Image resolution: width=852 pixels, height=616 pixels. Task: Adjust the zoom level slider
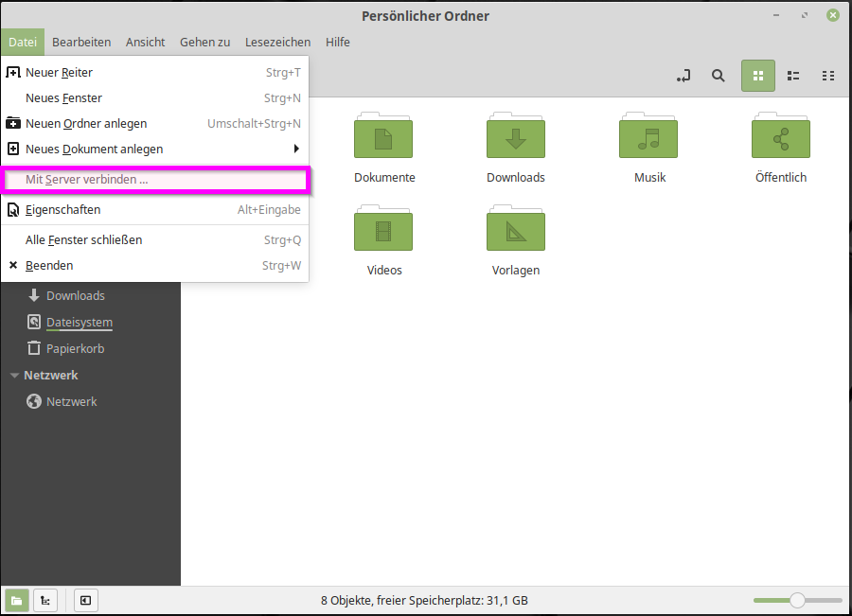(797, 600)
